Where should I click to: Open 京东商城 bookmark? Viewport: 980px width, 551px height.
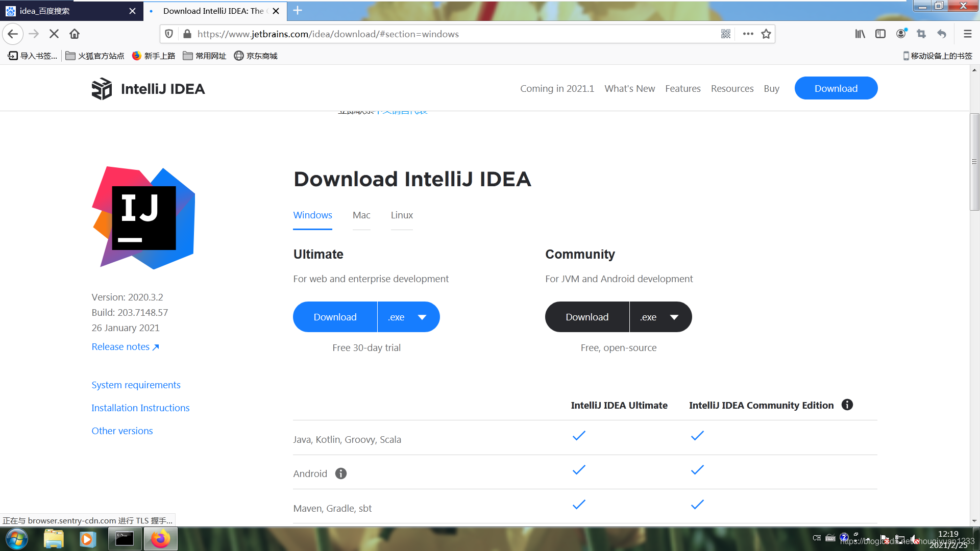pos(256,56)
